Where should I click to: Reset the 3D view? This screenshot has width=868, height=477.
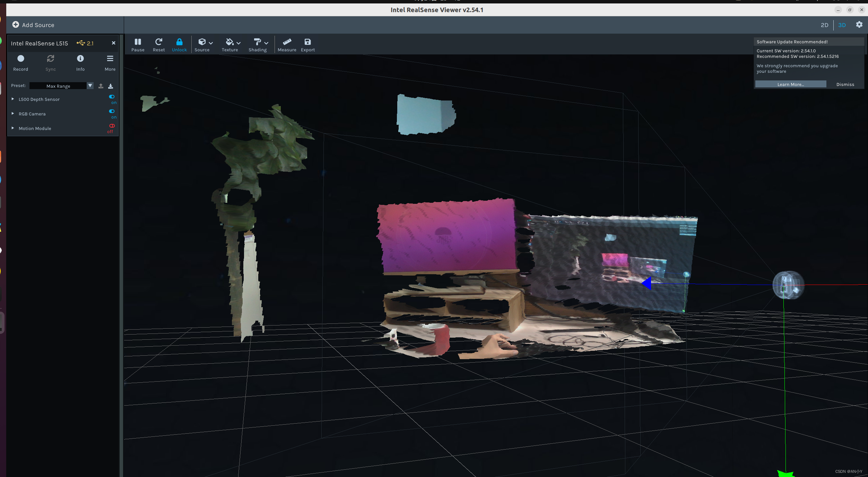[x=159, y=45]
